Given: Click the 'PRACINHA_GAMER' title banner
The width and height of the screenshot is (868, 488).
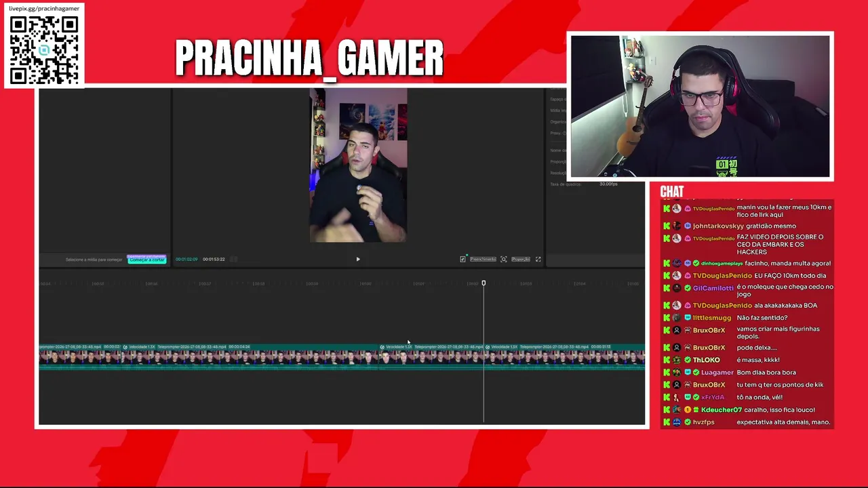Looking at the screenshot, I should pyautogui.click(x=309, y=58).
